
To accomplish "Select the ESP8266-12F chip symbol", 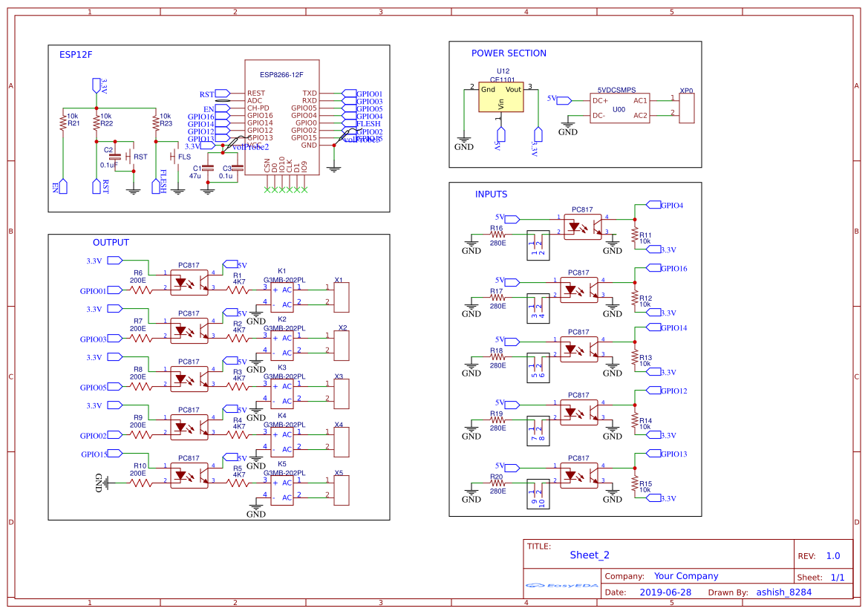I will 282,119.
